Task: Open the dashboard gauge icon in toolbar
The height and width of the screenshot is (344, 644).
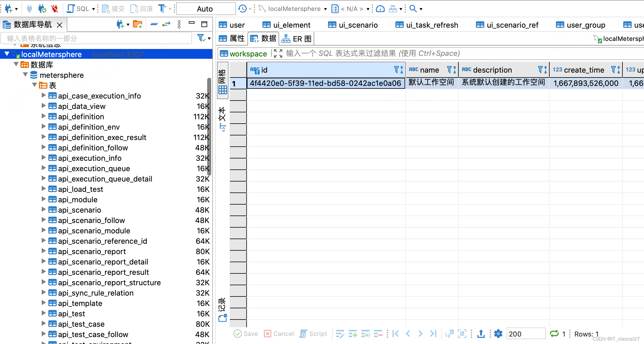Action: point(380,9)
